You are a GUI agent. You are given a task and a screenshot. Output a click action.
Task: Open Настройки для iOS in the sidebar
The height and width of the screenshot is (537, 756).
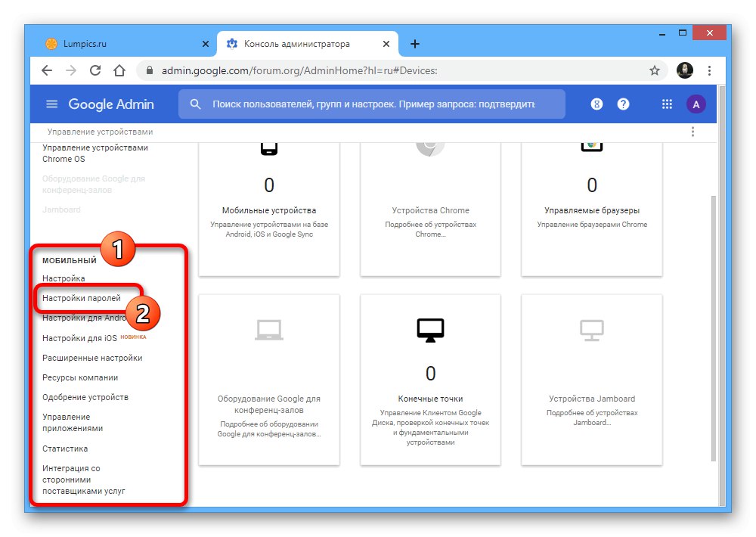coord(79,338)
